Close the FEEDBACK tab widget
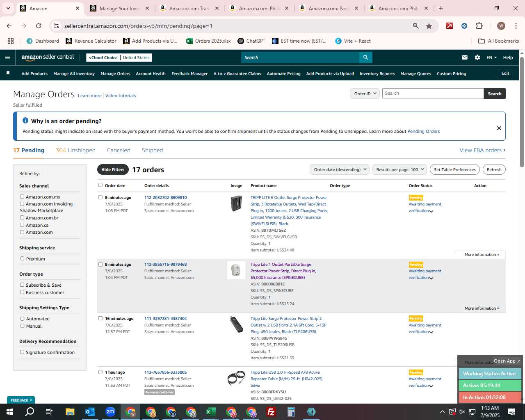The height and width of the screenshot is (420, 525). 31,400
